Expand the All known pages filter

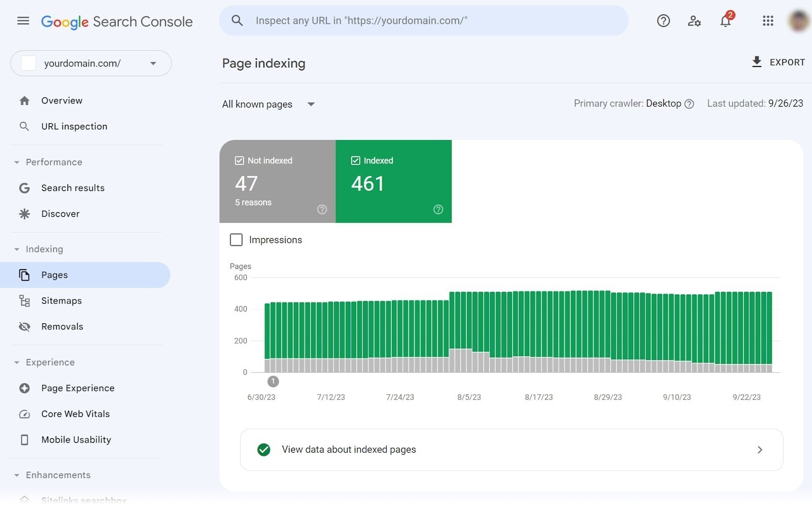coord(268,105)
